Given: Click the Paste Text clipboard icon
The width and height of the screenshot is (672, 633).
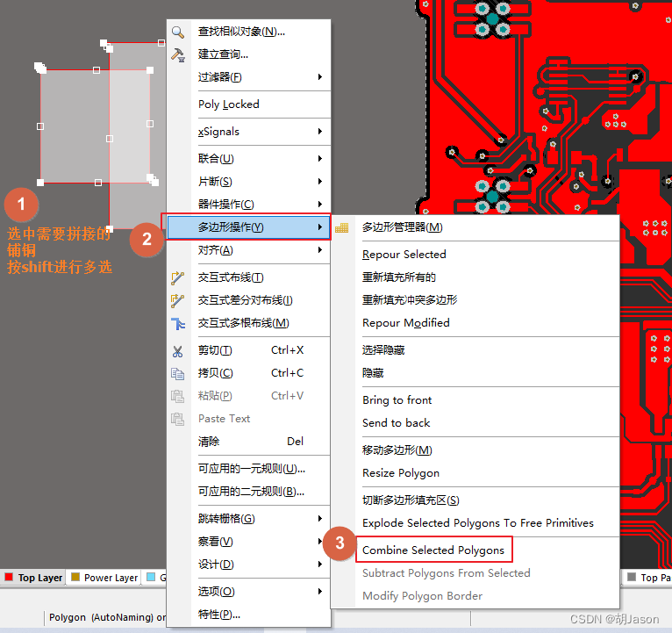Looking at the screenshot, I should (177, 419).
